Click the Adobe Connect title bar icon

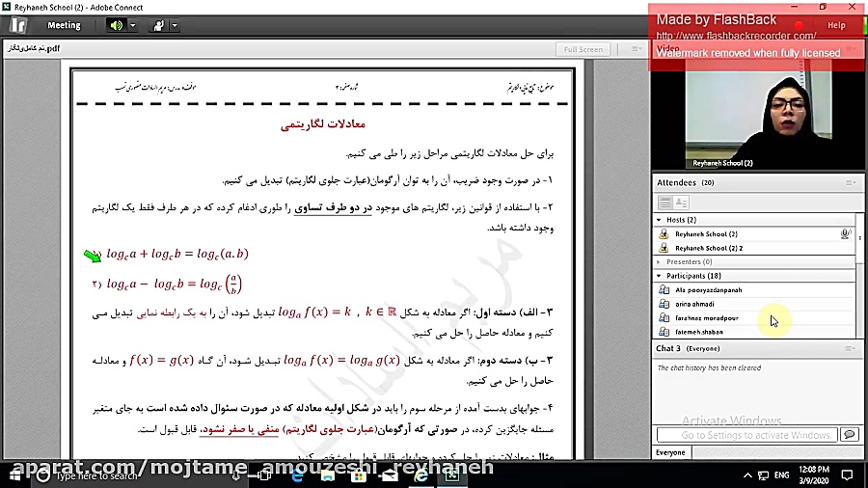[6, 7]
